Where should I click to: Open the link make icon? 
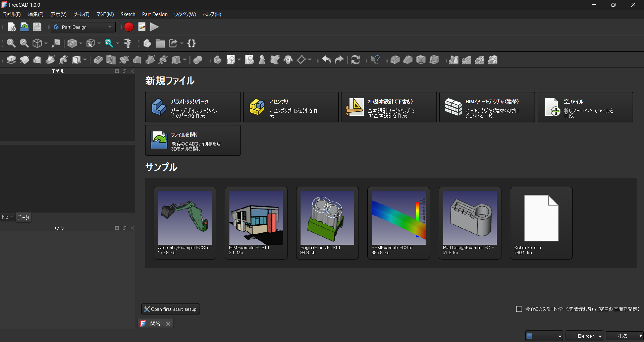(173, 43)
